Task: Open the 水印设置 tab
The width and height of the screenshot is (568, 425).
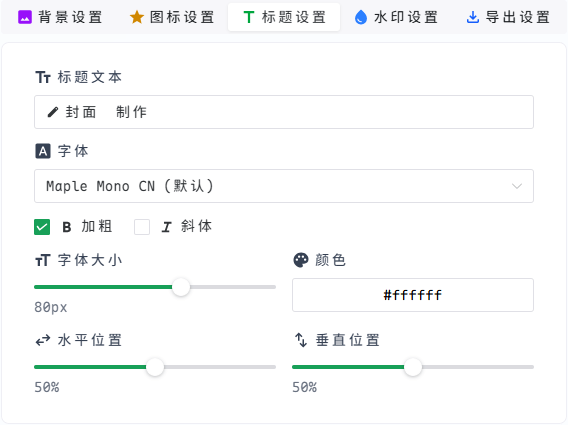Action: pyautogui.click(x=396, y=17)
